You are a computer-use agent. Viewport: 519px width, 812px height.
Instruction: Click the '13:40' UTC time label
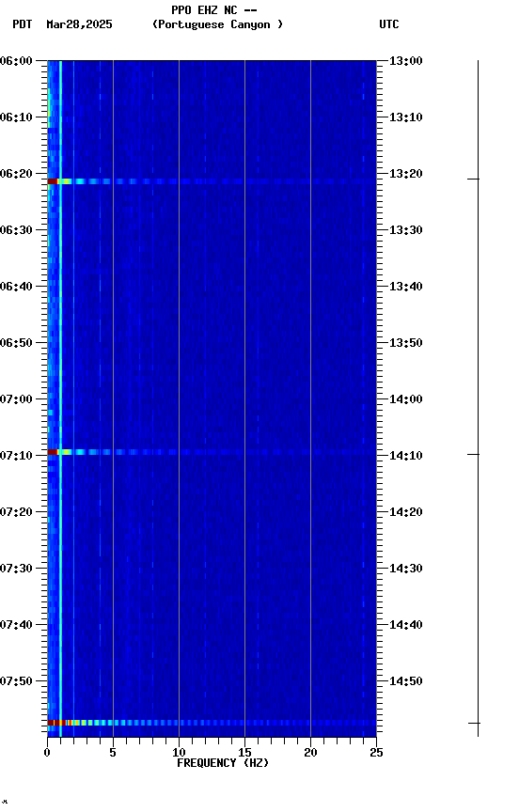pyautogui.click(x=405, y=287)
